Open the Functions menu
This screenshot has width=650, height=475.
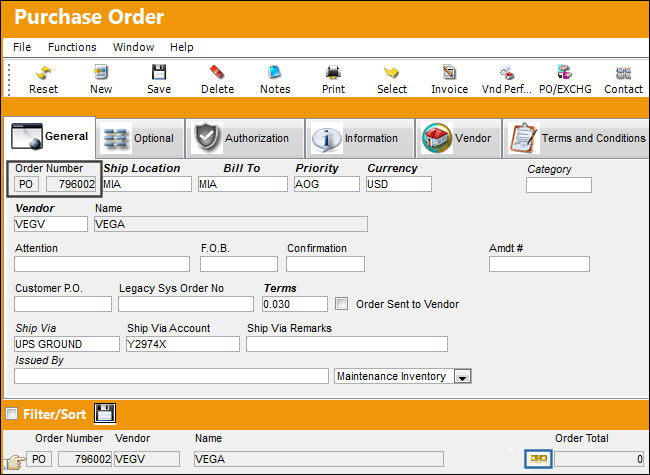(x=72, y=47)
